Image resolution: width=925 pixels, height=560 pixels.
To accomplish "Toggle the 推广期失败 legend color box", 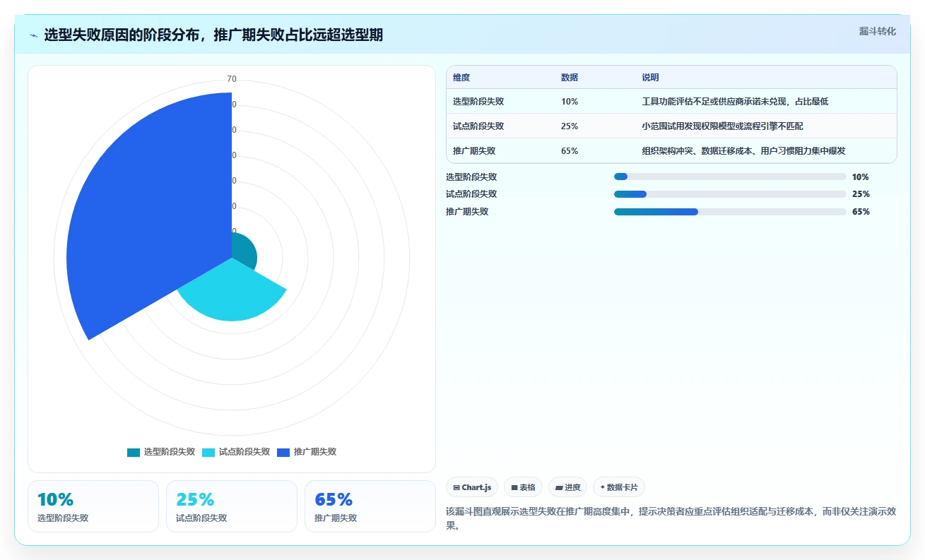I will click(283, 452).
